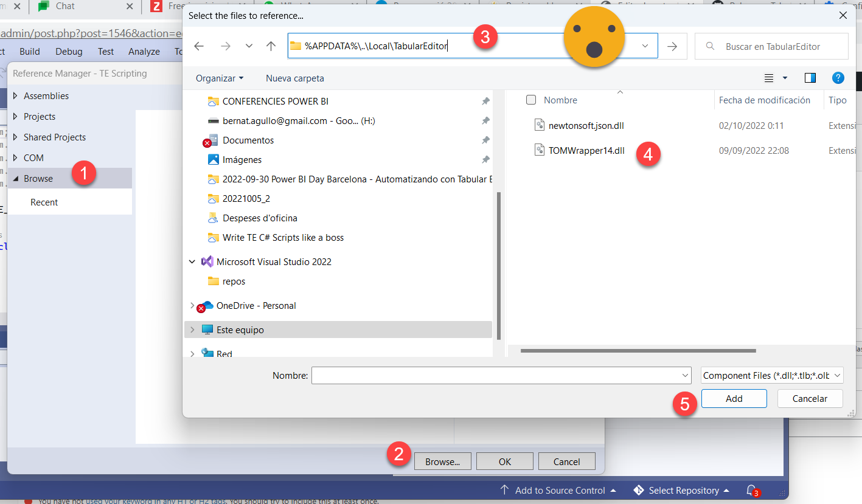Open Nombre filename dropdown arrow

point(686,376)
